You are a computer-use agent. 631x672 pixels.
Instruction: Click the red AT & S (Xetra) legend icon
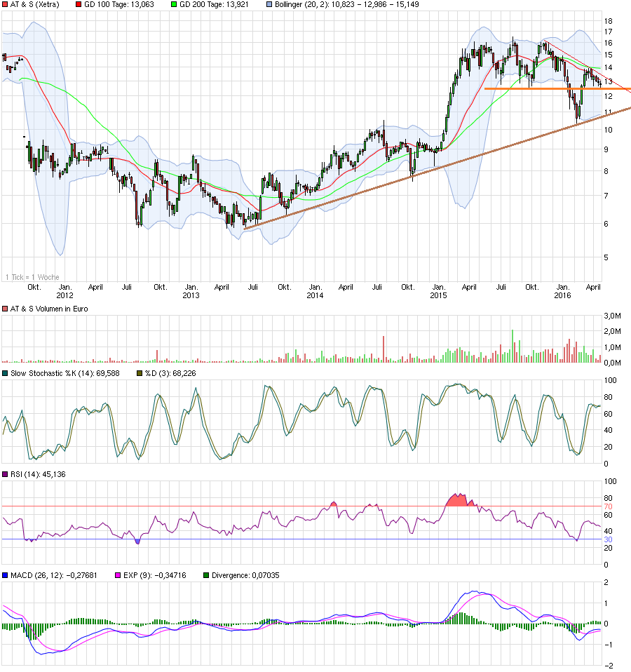(6, 5)
